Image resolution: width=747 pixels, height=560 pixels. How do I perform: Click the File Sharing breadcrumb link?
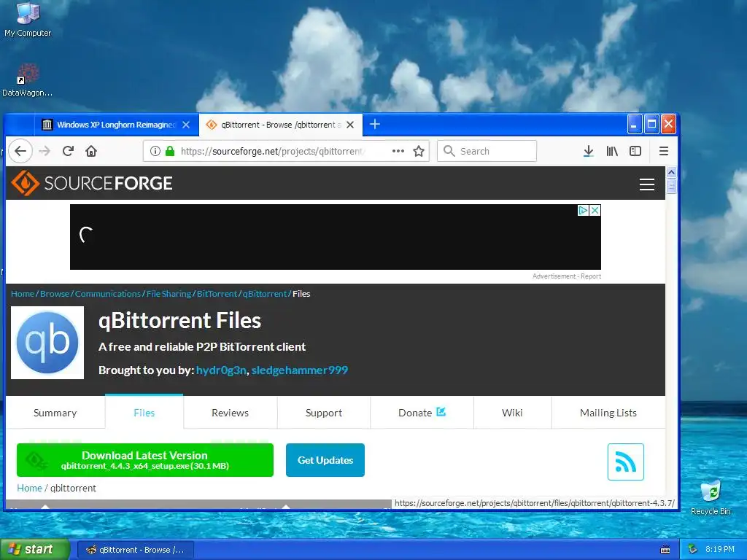point(169,294)
